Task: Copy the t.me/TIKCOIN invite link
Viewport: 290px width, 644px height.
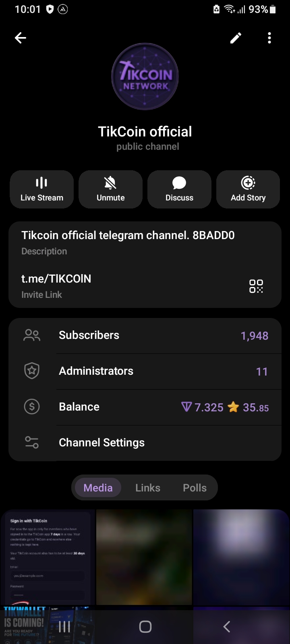Action: pos(56,279)
